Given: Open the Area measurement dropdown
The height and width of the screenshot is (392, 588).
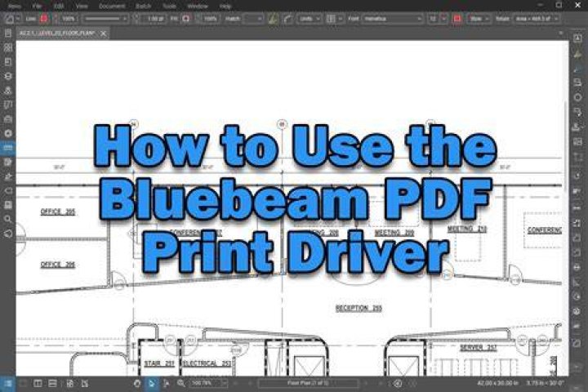Looking at the screenshot, I should pyautogui.click(x=537, y=19).
